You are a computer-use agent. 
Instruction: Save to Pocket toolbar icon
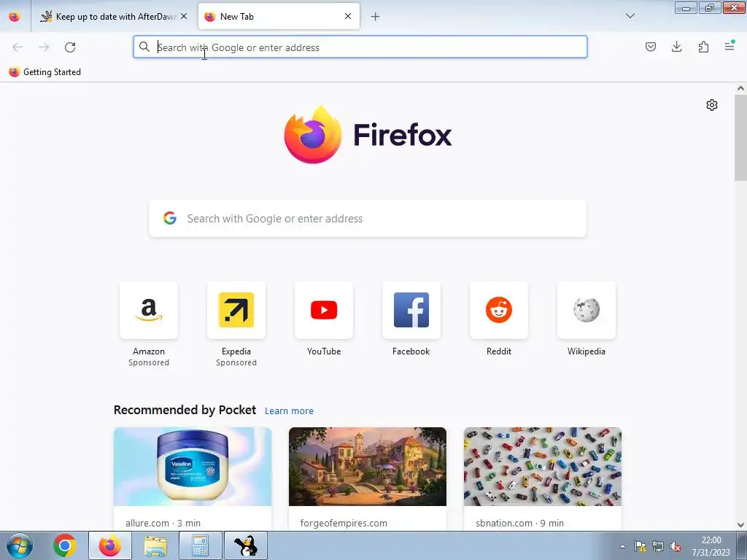(x=650, y=47)
